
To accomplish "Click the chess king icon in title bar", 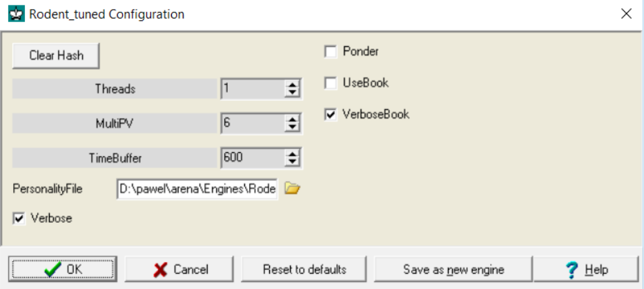I will (x=17, y=14).
